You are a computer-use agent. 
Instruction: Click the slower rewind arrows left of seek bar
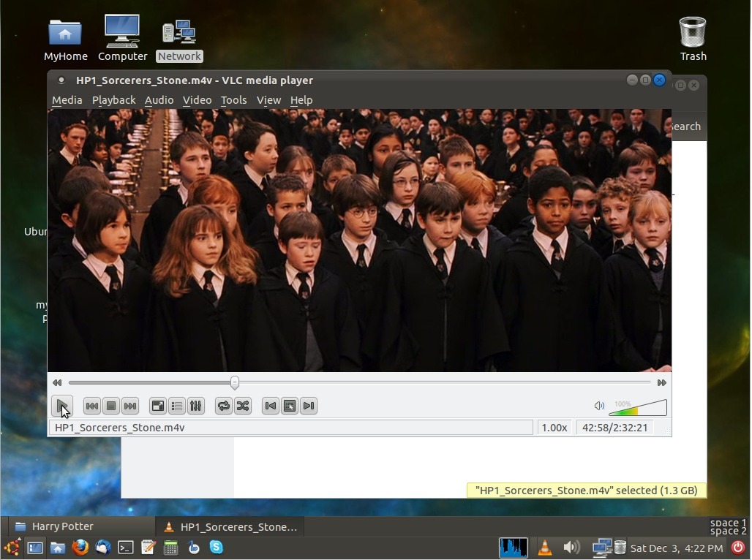coord(57,382)
